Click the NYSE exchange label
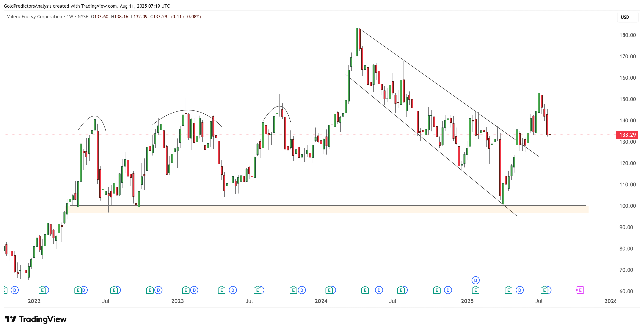Image resolution: width=644 pixels, height=331 pixels. coord(83,16)
